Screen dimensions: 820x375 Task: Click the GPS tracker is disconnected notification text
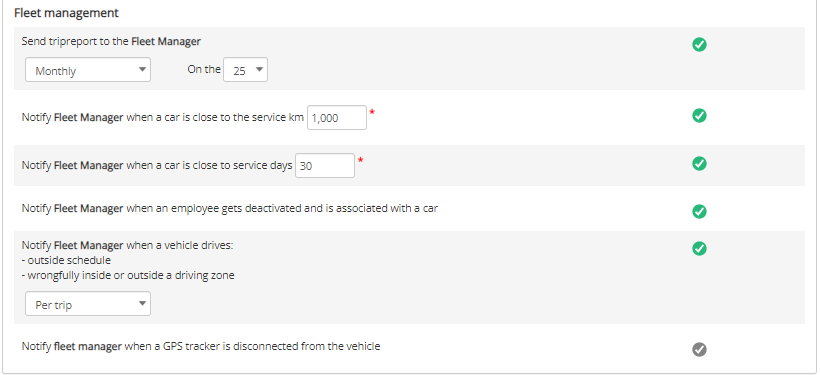click(201, 346)
